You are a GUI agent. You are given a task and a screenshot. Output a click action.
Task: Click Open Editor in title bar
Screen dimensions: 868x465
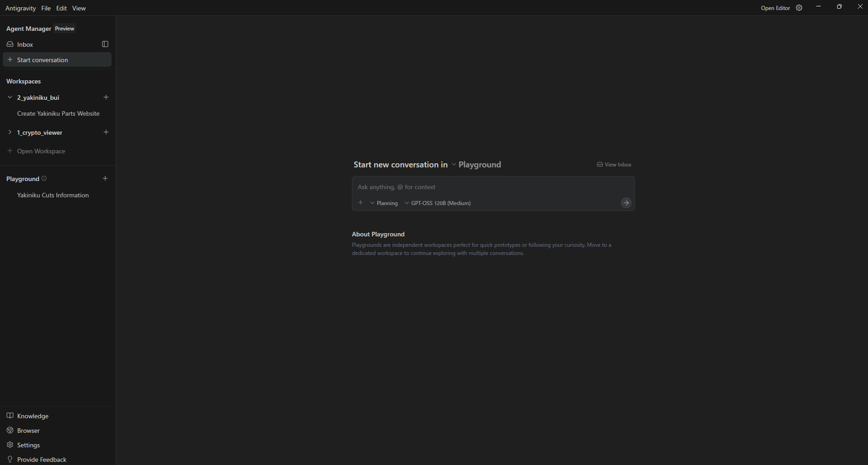point(775,8)
